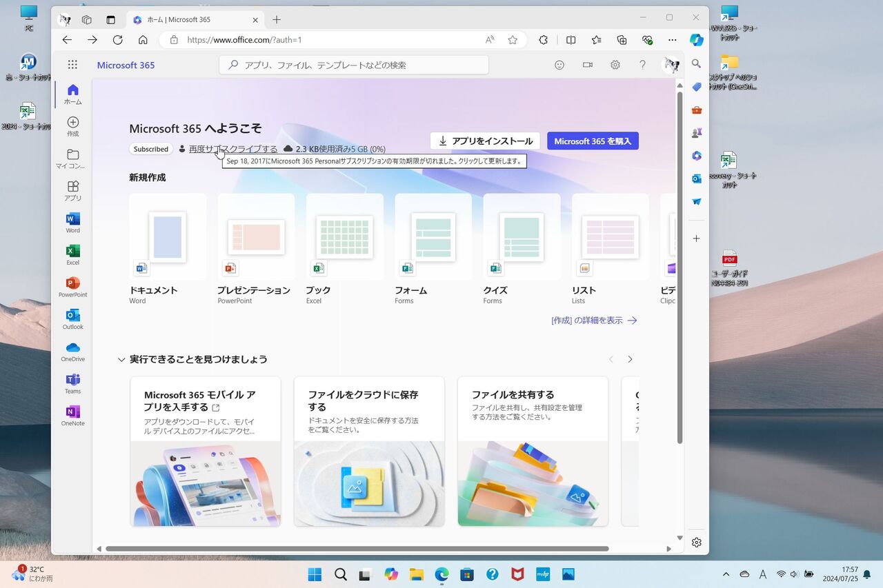
Task: Click the Microsoft 365 search box
Action: pyautogui.click(x=354, y=65)
